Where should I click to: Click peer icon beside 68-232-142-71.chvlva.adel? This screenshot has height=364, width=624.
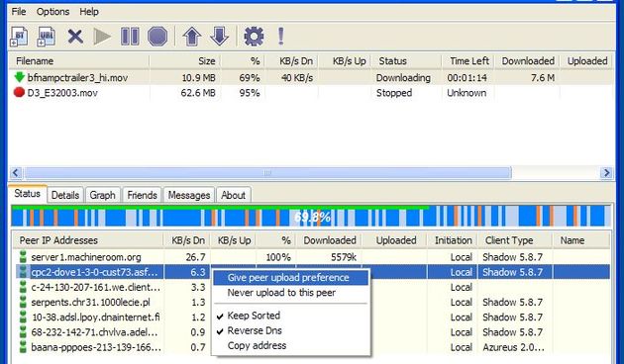pos(23,331)
